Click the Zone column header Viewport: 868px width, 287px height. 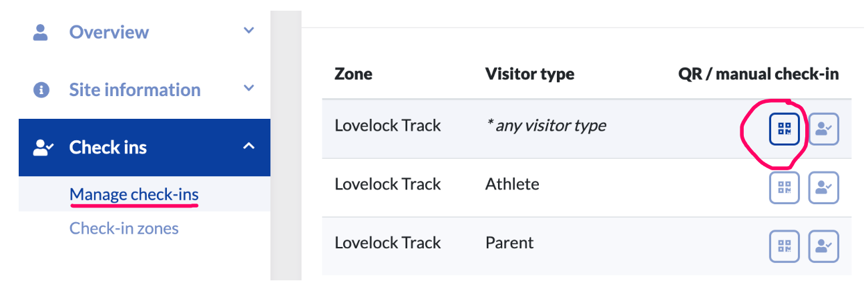[x=353, y=73]
